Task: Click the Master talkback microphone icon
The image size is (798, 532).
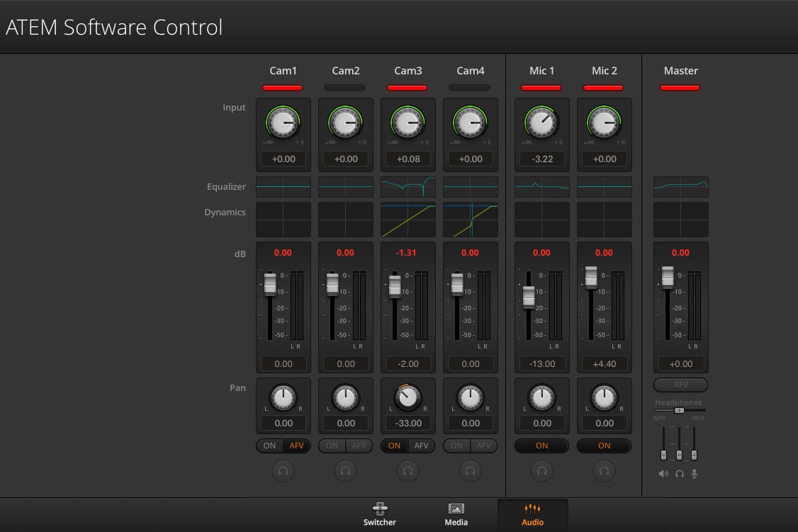Action: [695, 473]
